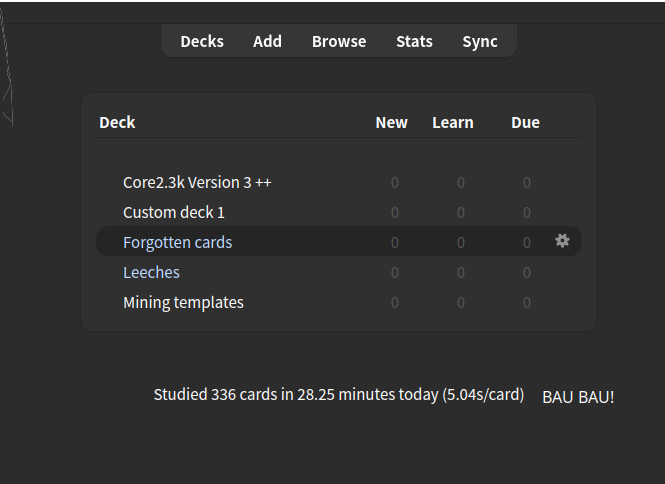Open the Leeches filtered deck
Image resolution: width=665 pixels, height=484 pixels.
pos(151,272)
